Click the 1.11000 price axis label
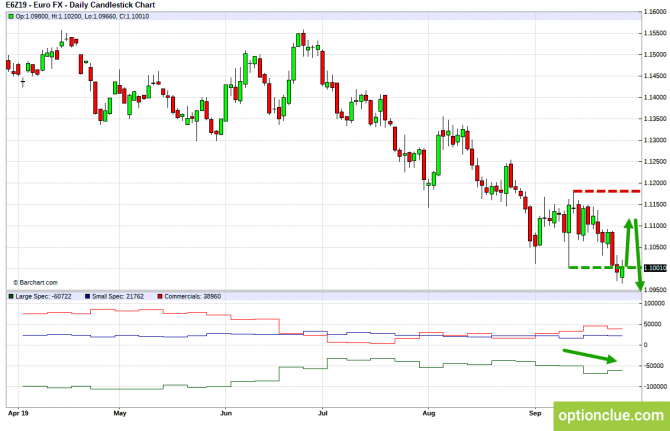670x431 pixels. 655,226
